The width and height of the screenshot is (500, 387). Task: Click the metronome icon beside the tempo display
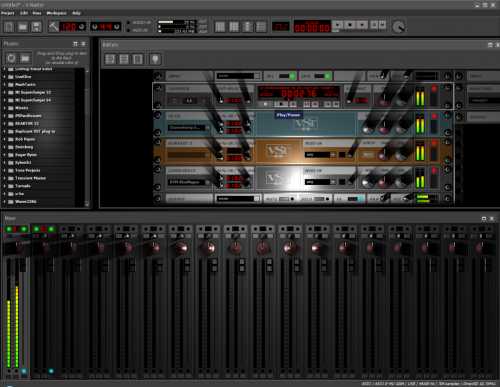[x=54, y=26]
